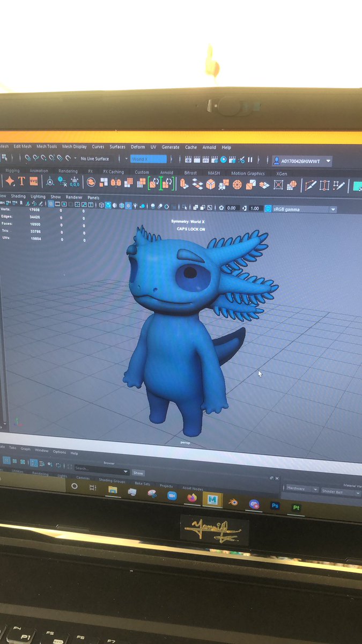Click the IPR render icon in status line
362x644 pixels.
(x=206, y=159)
